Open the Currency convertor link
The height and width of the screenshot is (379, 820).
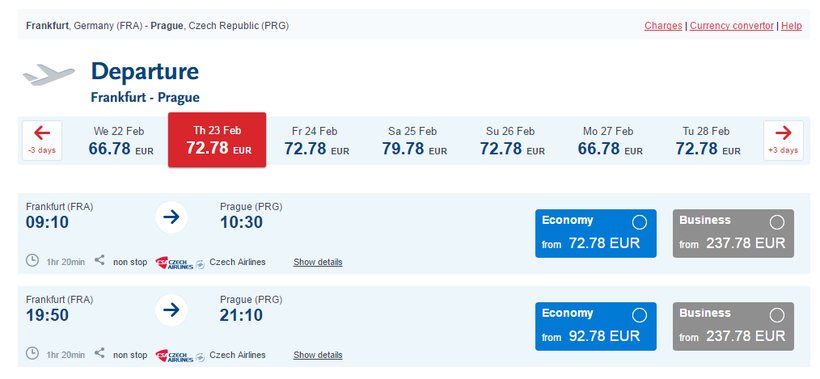click(x=731, y=26)
